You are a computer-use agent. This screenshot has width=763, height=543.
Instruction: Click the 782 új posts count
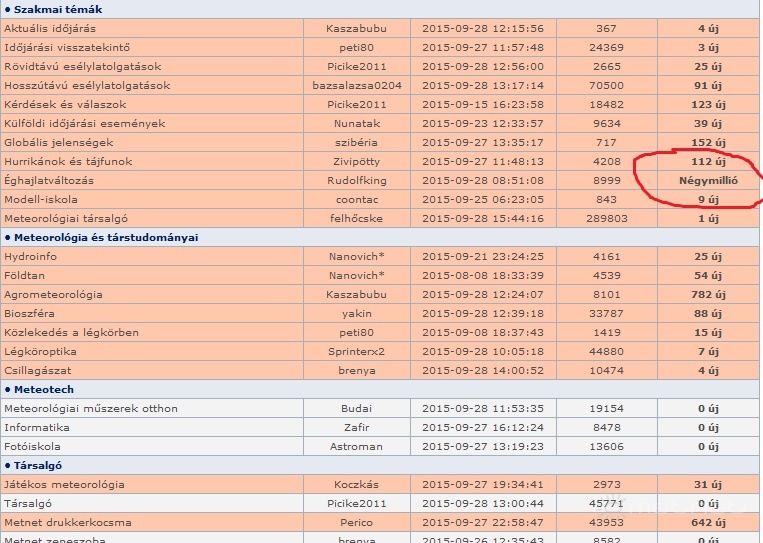[x=708, y=295]
